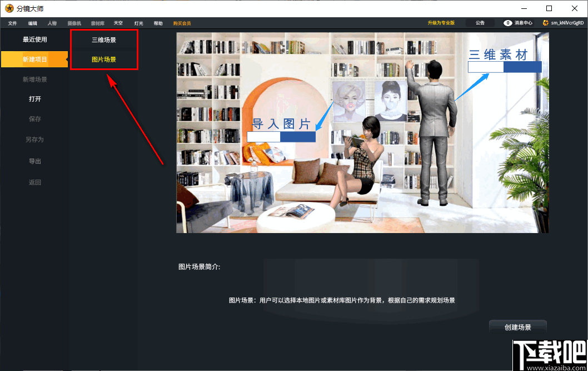
Task: Open the 人物 character menu
Action: (x=52, y=23)
